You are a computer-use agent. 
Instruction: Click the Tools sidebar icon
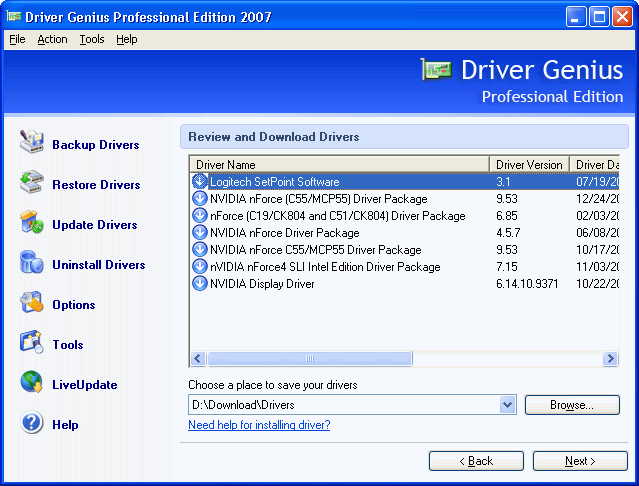coord(32,344)
